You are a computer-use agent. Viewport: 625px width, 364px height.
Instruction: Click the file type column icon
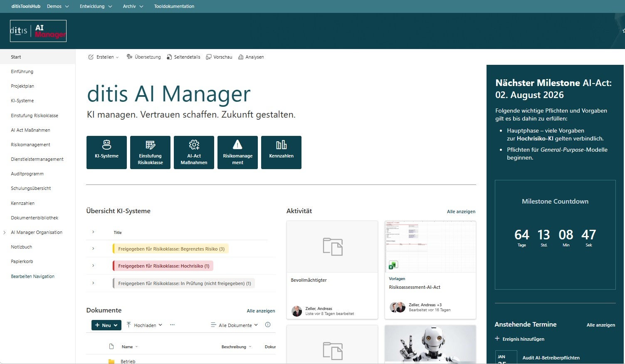(111, 347)
